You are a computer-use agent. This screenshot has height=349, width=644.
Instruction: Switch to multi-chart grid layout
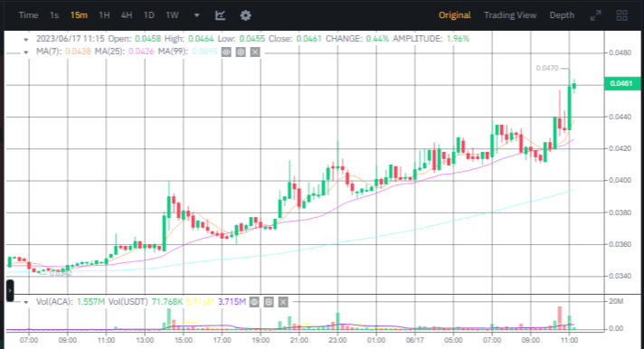pos(621,15)
